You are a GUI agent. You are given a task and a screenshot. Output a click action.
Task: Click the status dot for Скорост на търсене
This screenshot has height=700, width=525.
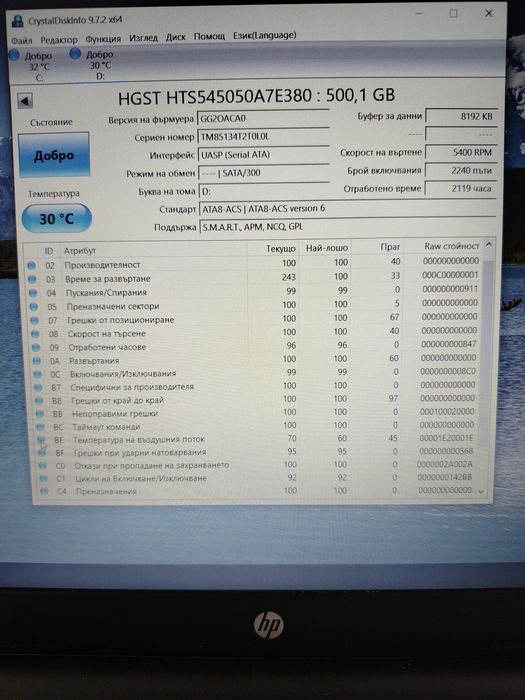(x=36, y=334)
